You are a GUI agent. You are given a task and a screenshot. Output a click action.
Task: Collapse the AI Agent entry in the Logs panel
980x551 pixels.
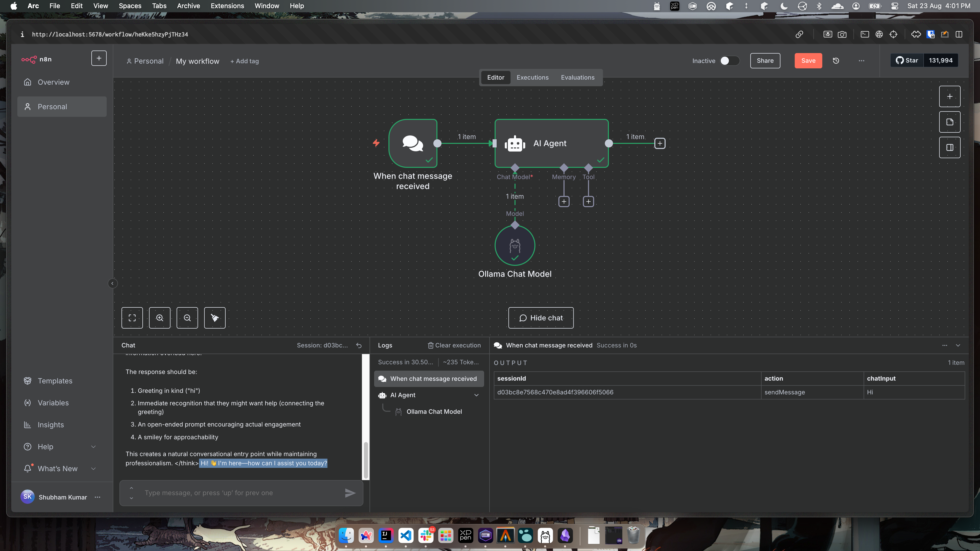coord(477,395)
